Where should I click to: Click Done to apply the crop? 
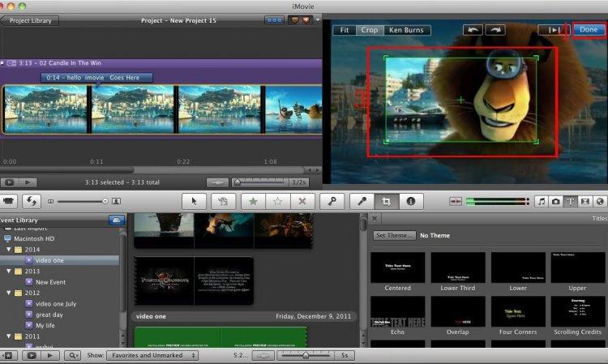589,29
